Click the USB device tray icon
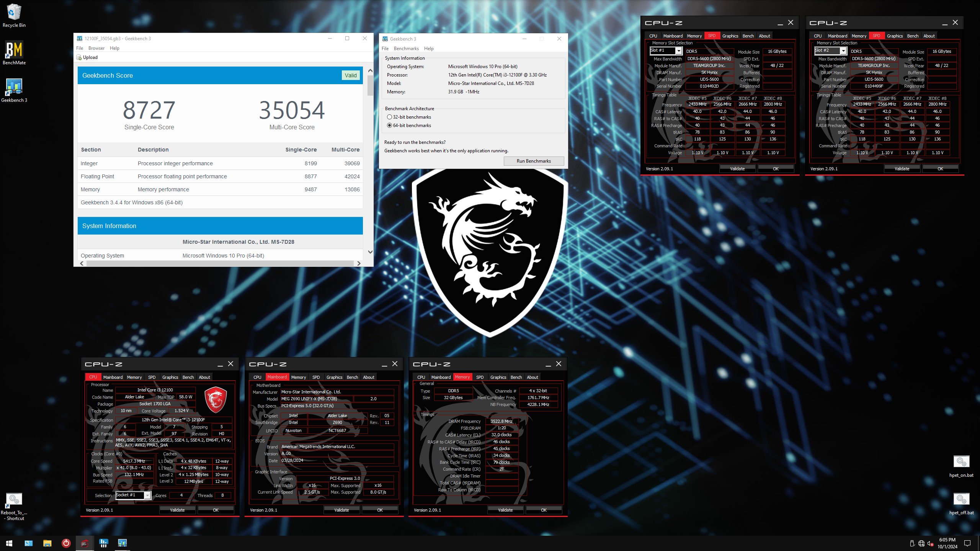 pyautogui.click(x=912, y=543)
